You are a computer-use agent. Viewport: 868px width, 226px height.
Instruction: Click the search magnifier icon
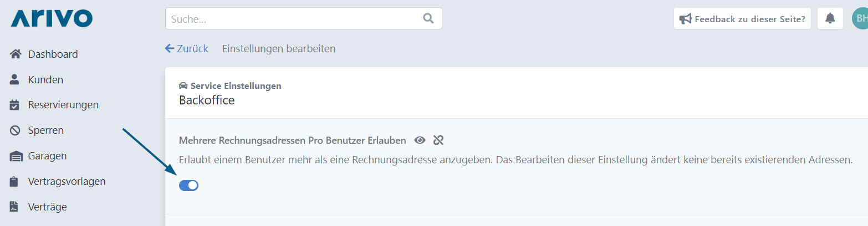[x=428, y=18]
